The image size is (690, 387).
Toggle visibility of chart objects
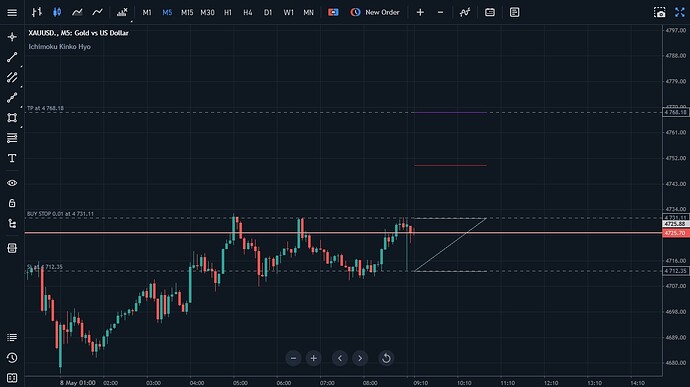point(12,183)
